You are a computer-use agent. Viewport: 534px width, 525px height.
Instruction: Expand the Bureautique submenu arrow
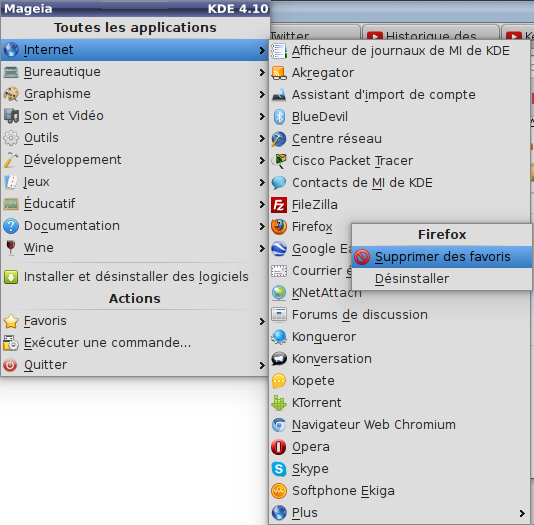pos(262,72)
